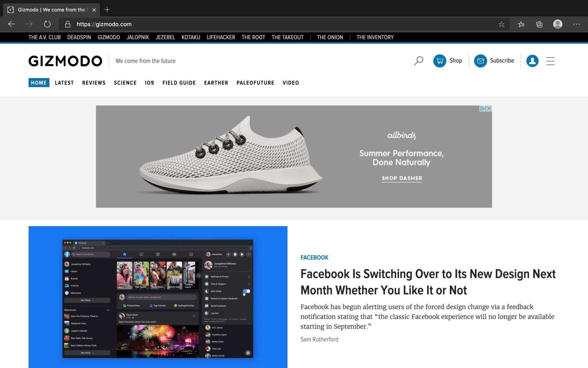Open the Edge settings ellipsis menu
The width and height of the screenshot is (588, 368).
coord(577,24)
